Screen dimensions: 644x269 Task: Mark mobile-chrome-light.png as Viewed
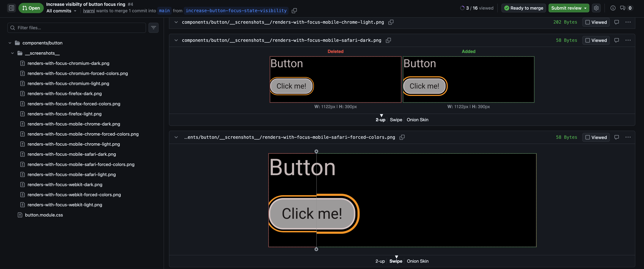pyautogui.click(x=596, y=22)
